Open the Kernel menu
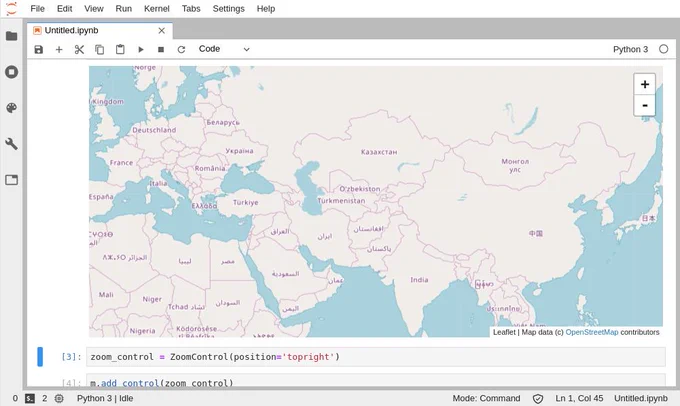The image size is (680, 406). click(x=157, y=9)
